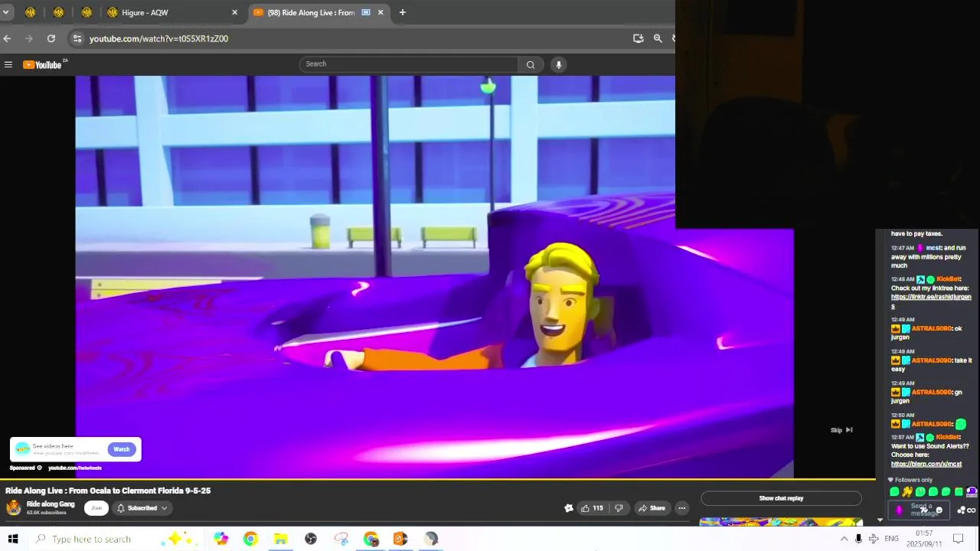This screenshot has height=551, width=980.
Task: Open the YouTube guide hamburger menu
Action: click(8, 65)
